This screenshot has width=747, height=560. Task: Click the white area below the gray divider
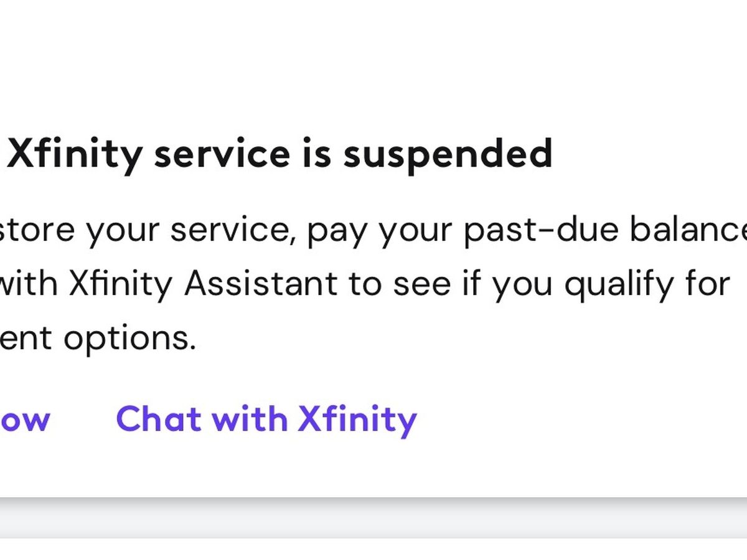[374, 549]
